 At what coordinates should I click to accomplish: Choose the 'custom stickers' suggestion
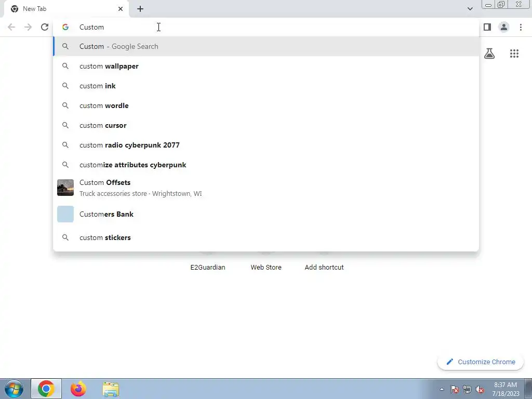[266, 237]
